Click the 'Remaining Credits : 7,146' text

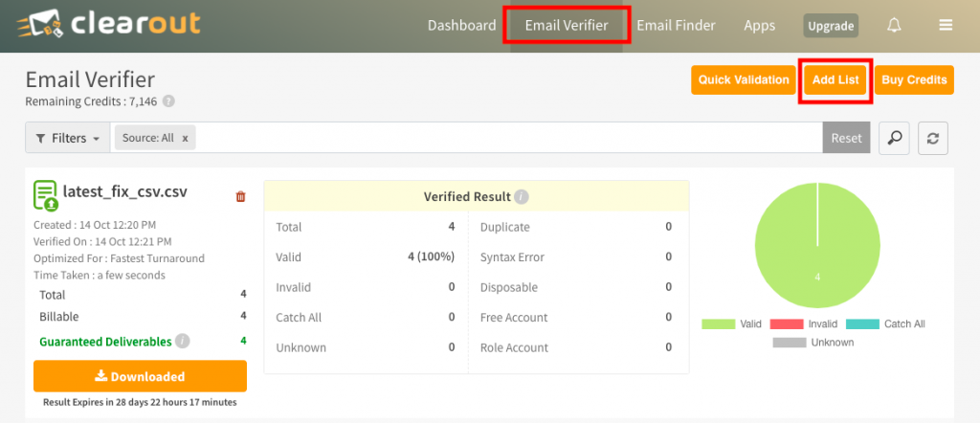point(91,101)
